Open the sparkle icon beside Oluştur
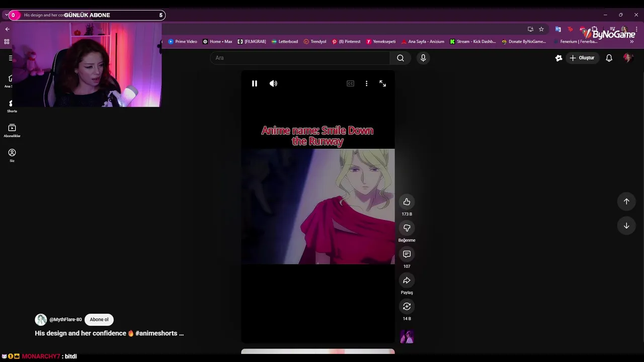The height and width of the screenshot is (362, 644). point(558,58)
